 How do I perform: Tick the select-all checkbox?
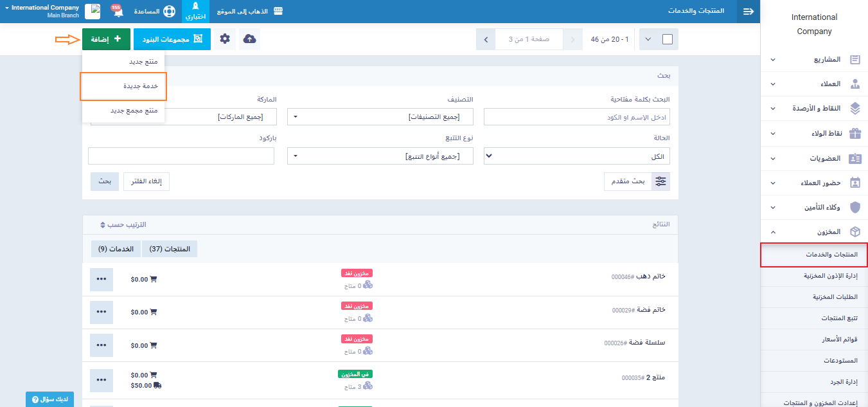tap(667, 39)
